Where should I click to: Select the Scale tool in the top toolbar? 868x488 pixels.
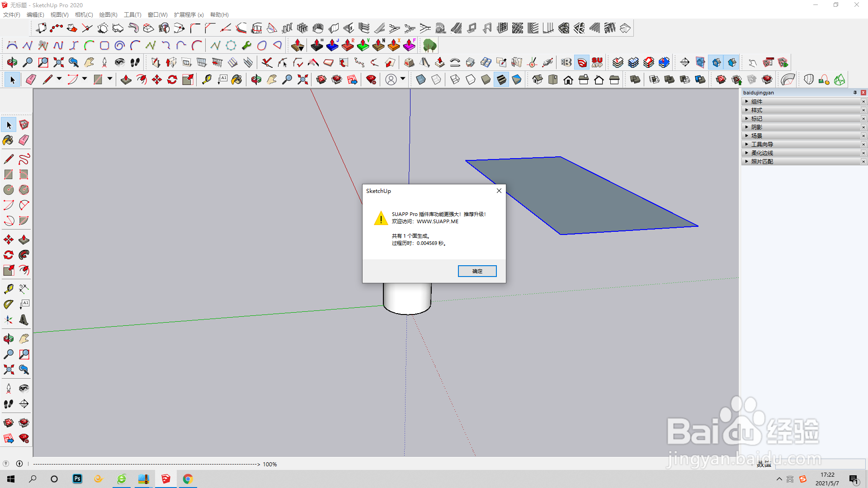[188, 80]
